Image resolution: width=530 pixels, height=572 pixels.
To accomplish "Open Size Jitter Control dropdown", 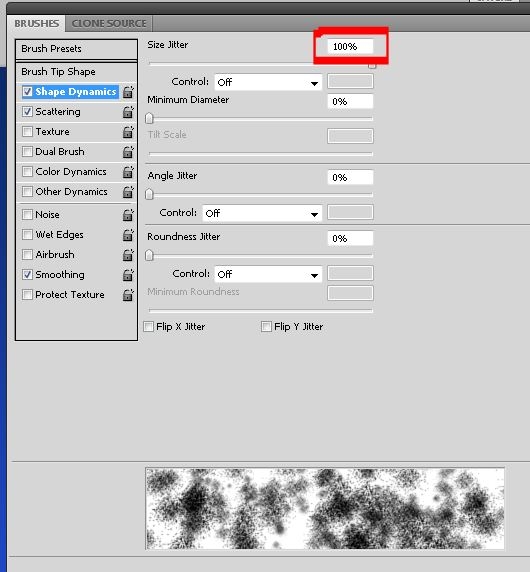I will 268,82.
